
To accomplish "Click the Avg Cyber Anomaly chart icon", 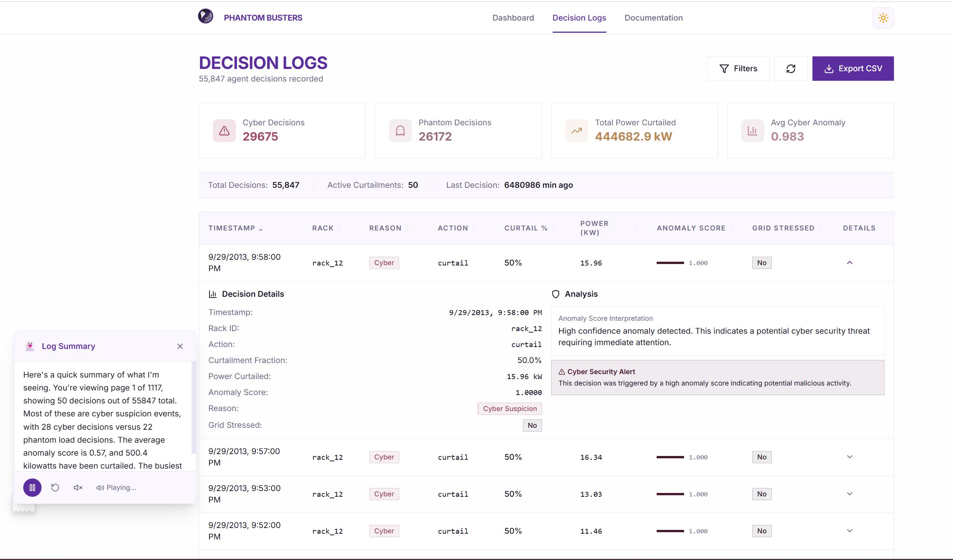I will tap(752, 131).
